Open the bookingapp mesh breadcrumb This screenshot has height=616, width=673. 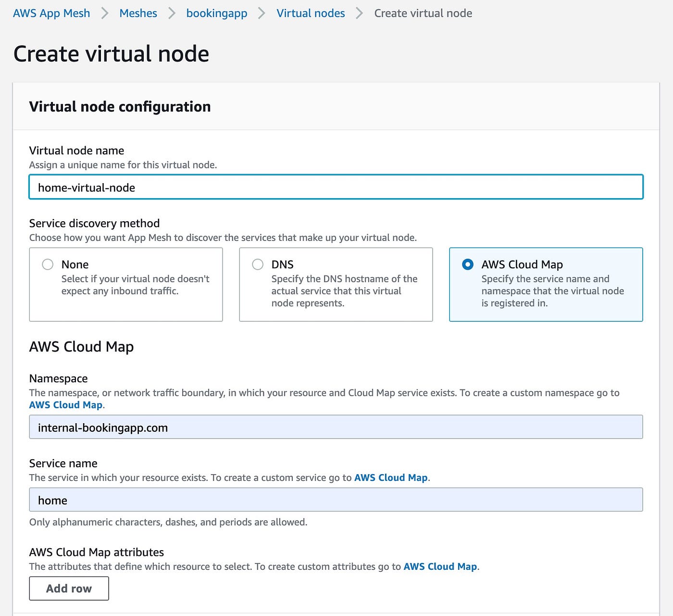(x=217, y=13)
